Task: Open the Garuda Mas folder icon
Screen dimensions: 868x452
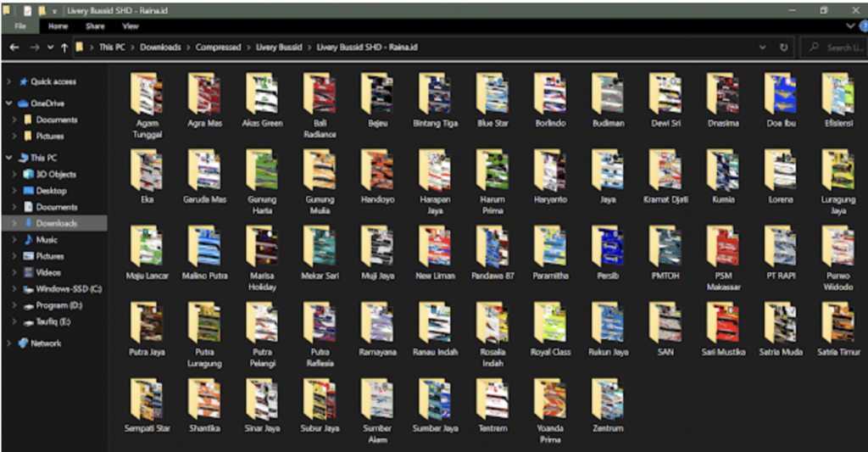Action: click(204, 170)
